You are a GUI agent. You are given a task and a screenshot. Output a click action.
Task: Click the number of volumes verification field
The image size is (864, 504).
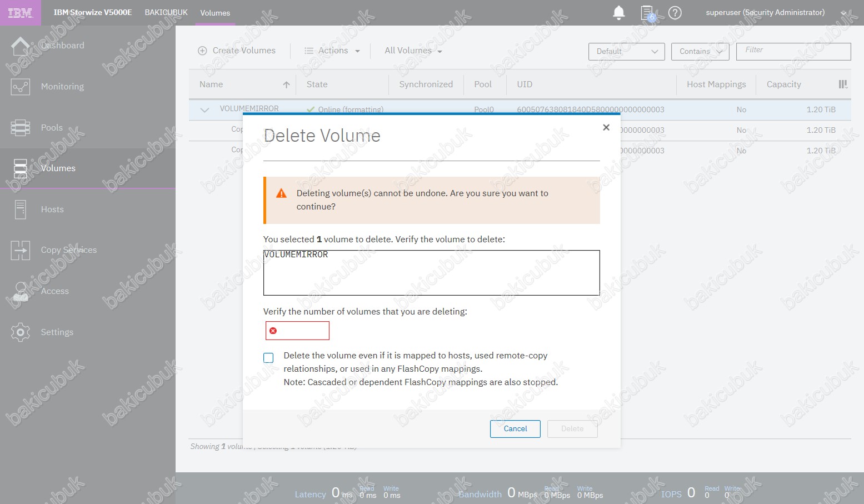click(297, 331)
